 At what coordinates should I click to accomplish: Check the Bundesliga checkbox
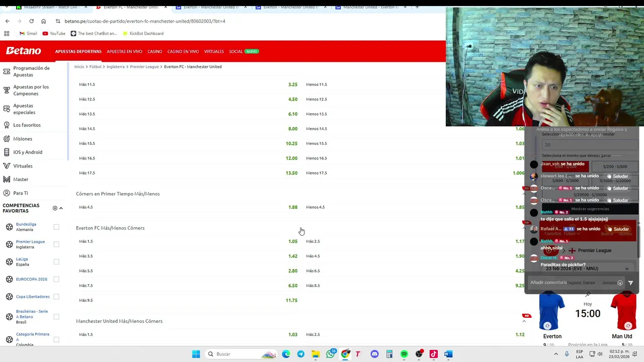click(x=56, y=227)
